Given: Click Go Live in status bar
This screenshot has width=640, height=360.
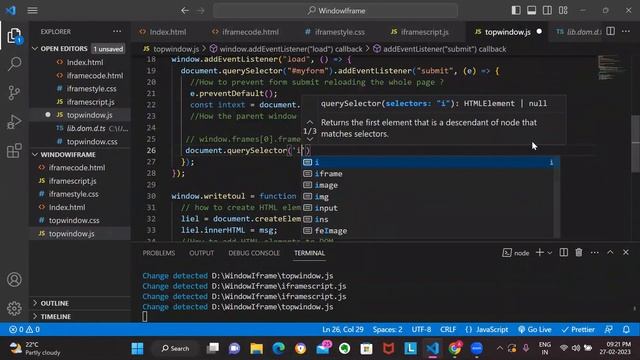Looking at the screenshot, I should [535, 329].
